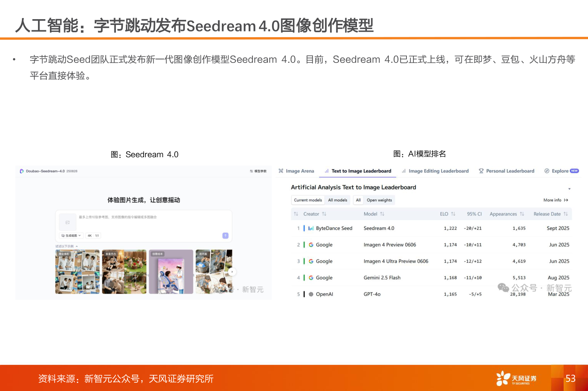Screen dimensions: 588x391
Task: Toggle the Open weights filter
Action: coord(379,200)
